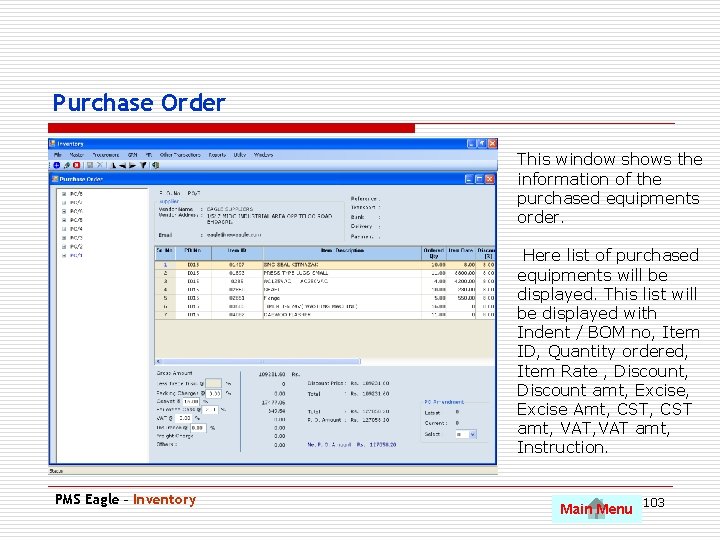
Task: Click the Inventory application title bar icon
Action: [x=53, y=144]
